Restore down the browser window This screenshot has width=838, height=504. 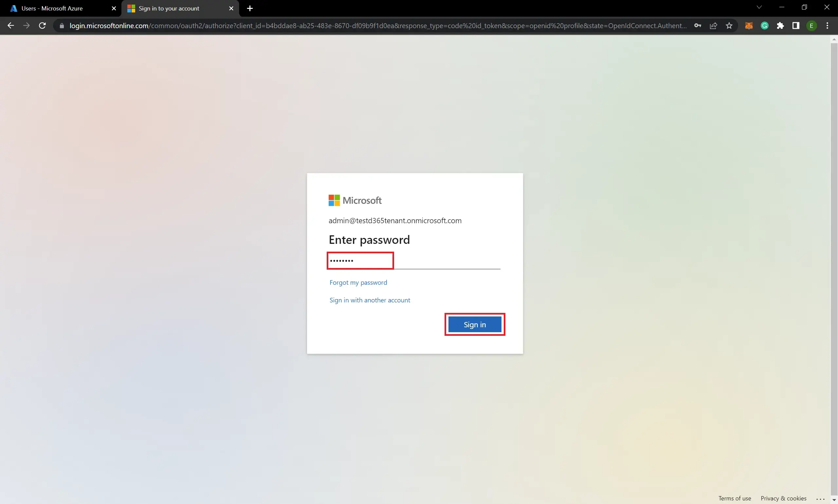(x=804, y=7)
